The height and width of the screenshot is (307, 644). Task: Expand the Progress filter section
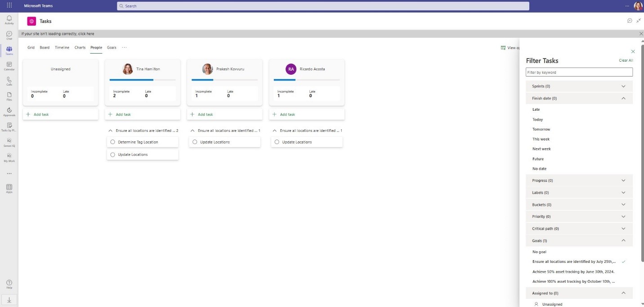point(579,181)
